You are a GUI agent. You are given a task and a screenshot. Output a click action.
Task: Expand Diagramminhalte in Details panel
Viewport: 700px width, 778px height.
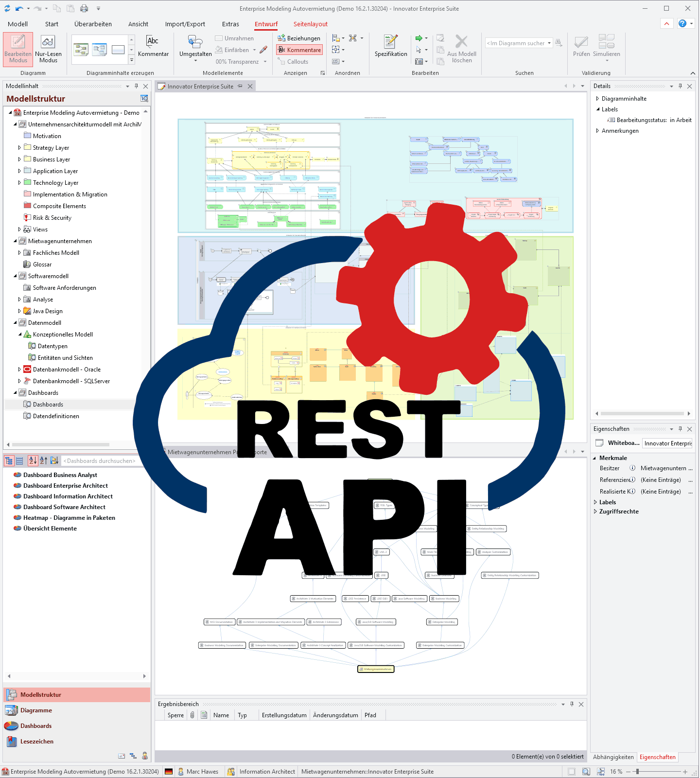597,99
